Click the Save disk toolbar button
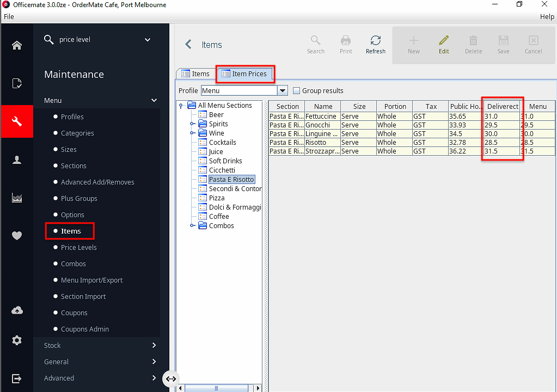557x392 pixels. tap(503, 45)
